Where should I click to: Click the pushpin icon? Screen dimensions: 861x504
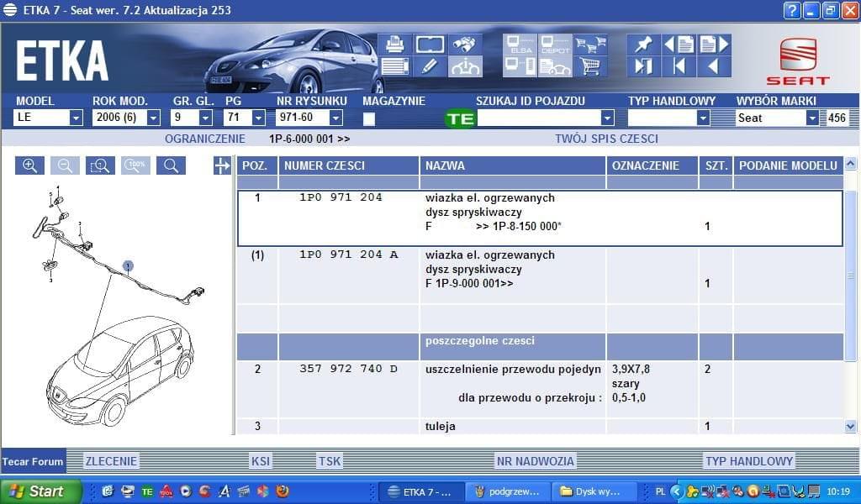pyautogui.click(x=643, y=45)
